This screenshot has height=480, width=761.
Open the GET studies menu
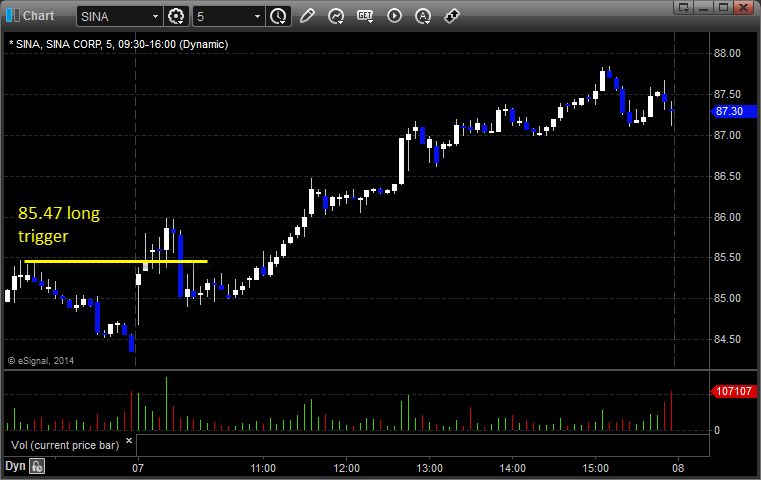click(365, 16)
